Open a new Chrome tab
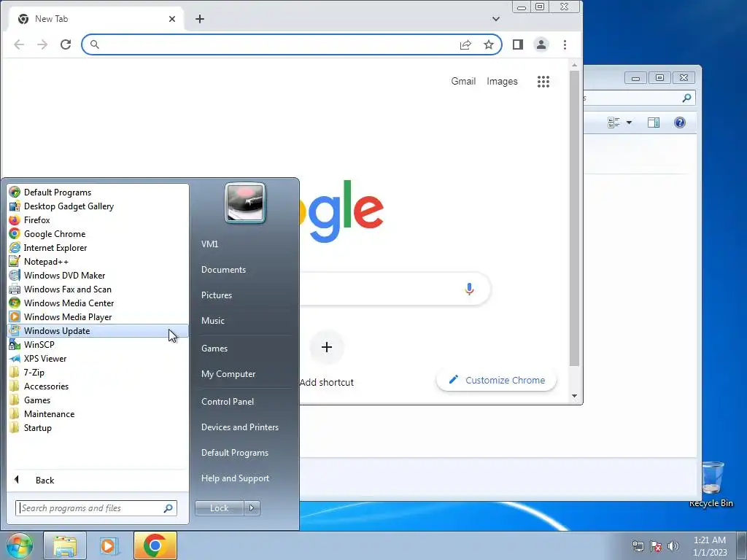This screenshot has height=560, width=747. pyautogui.click(x=200, y=19)
